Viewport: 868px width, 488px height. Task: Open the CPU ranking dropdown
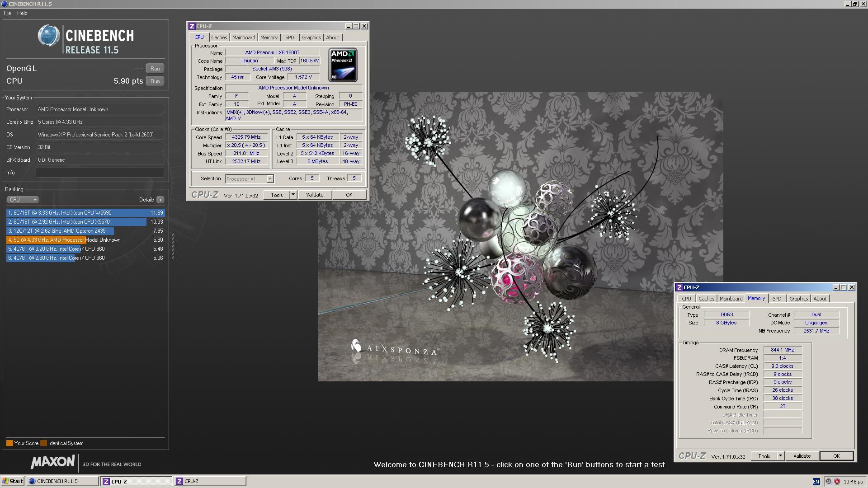point(23,200)
